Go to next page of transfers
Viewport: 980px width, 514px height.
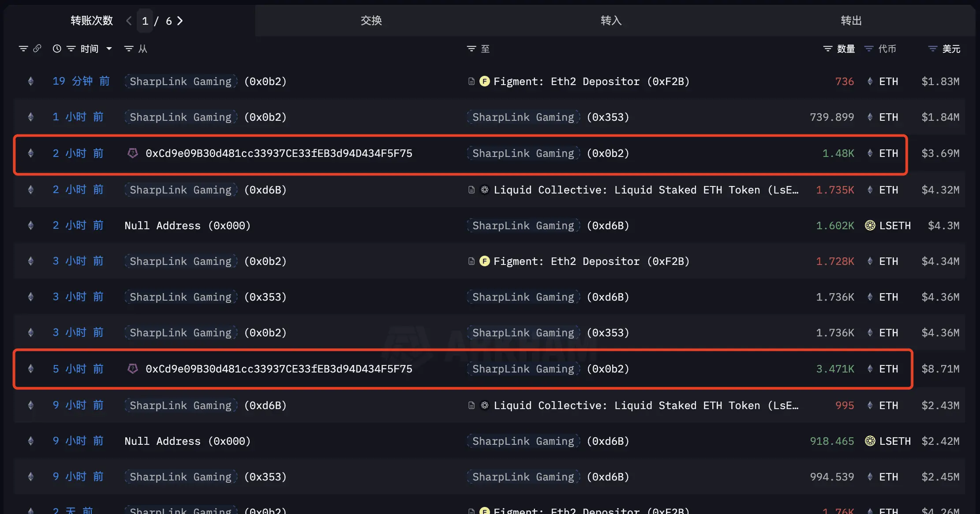pyautogui.click(x=180, y=21)
